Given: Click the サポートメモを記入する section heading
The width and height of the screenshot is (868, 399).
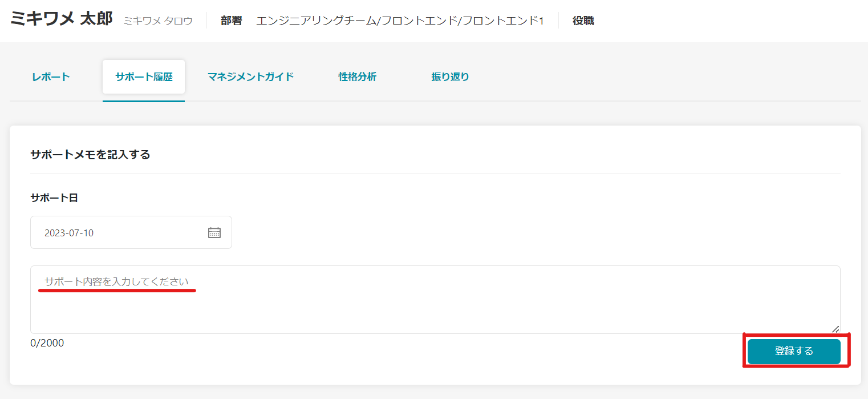Looking at the screenshot, I should pyautogui.click(x=90, y=155).
